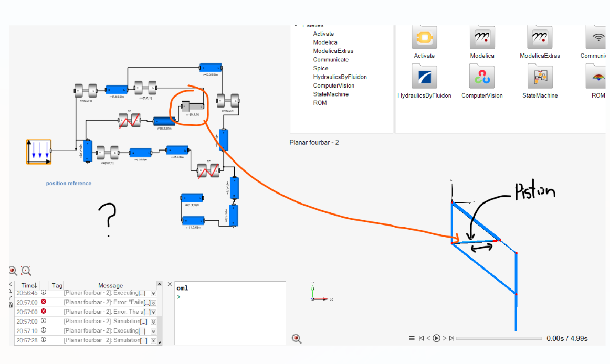610x364 pixels.
Task: Open the animation options hamburger menu
Action: [412, 338]
